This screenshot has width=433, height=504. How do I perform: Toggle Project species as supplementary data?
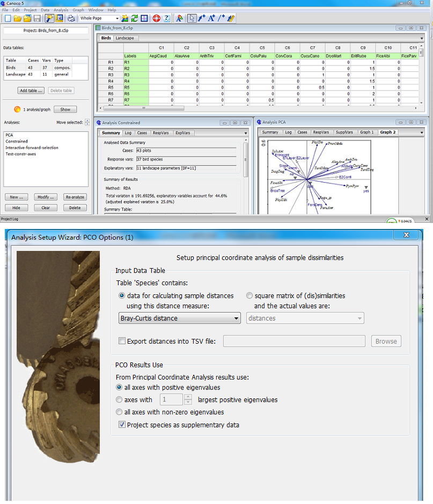(122, 425)
